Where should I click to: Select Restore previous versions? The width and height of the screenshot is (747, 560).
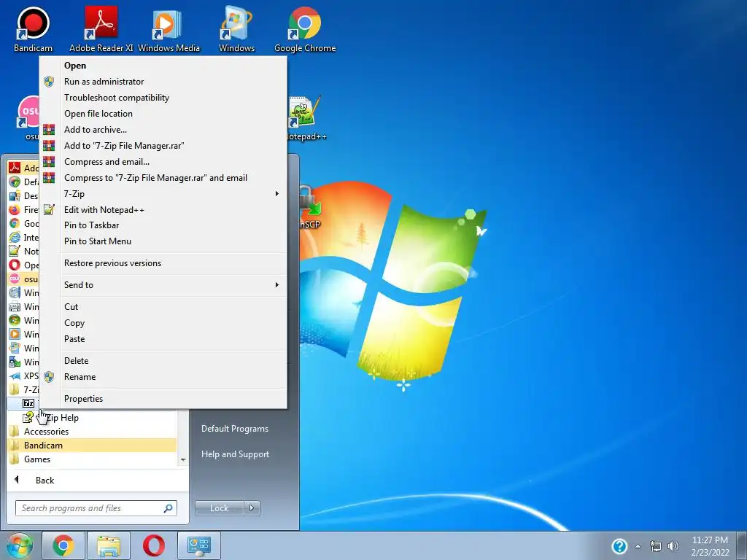click(x=163, y=263)
